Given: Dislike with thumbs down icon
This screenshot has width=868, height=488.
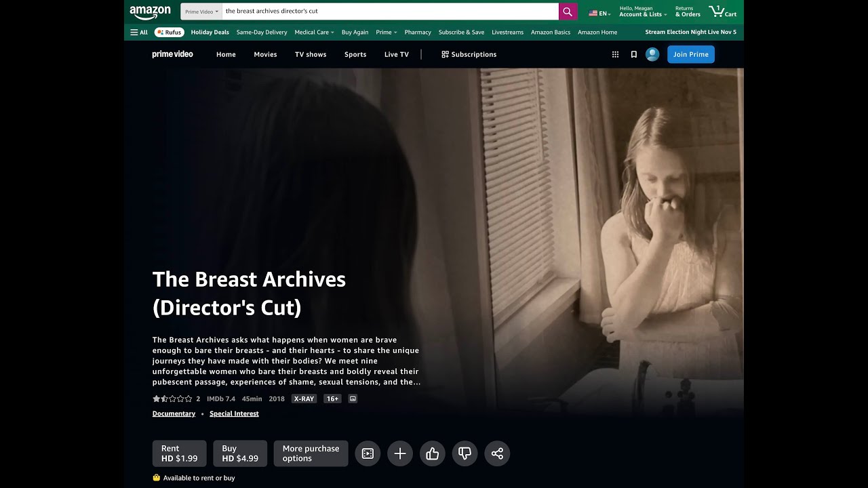Looking at the screenshot, I should point(465,453).
